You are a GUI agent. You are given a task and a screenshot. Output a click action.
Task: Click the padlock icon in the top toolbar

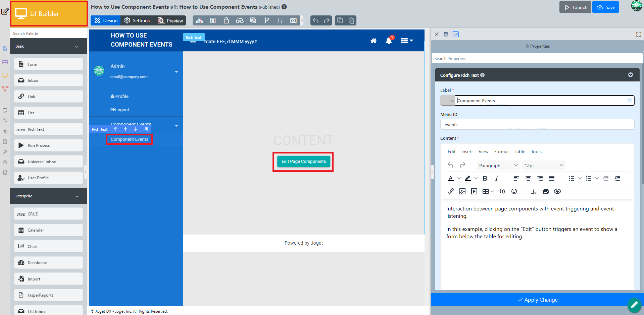pyautogui.click(x=226, y=20)
